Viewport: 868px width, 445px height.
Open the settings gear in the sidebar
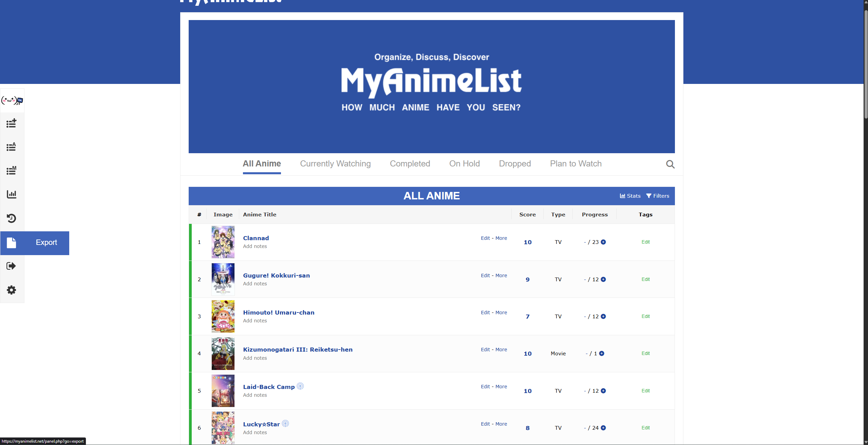(x=12, y=290)
